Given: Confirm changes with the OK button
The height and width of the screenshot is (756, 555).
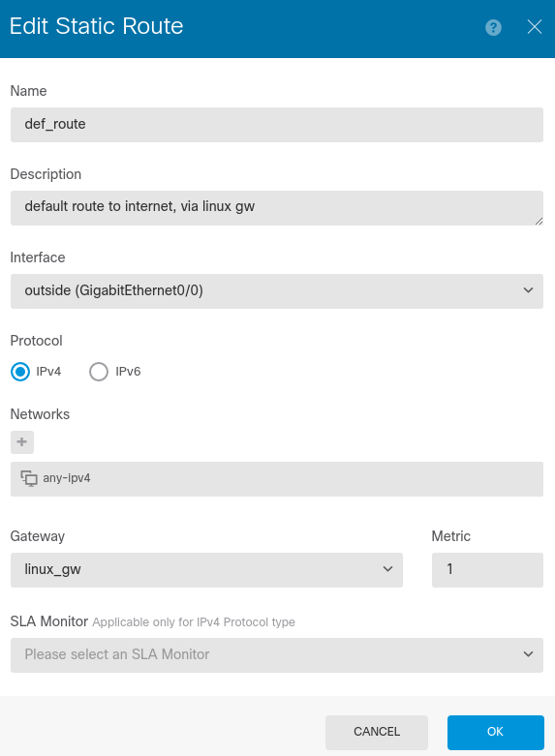Looking at the screenshot, I should click(x=496, y=732).
